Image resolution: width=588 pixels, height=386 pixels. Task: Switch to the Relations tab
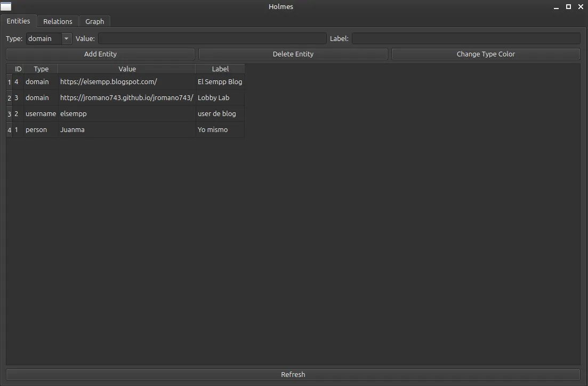pyautogui.click(x=58, y=21)
